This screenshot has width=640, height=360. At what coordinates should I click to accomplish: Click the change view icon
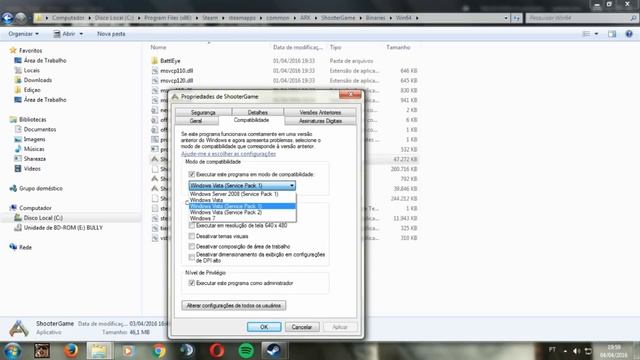point(586,34)
